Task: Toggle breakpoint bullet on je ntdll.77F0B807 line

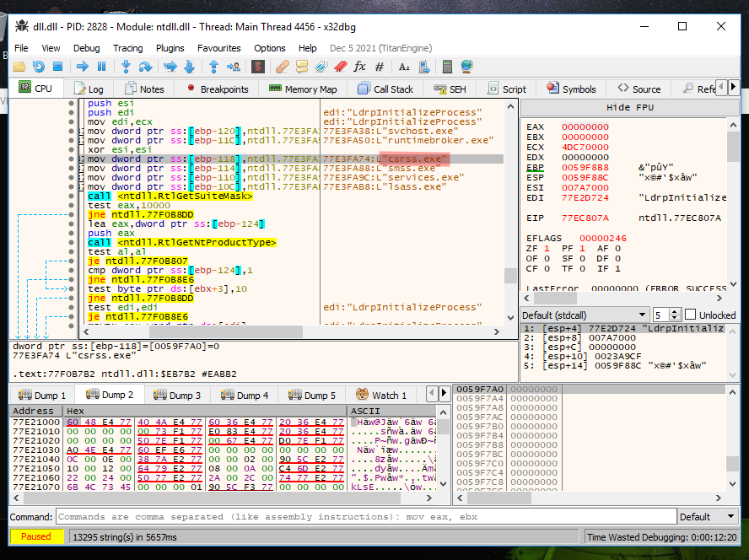Action: pyautogui.click(x=72, y=261)
